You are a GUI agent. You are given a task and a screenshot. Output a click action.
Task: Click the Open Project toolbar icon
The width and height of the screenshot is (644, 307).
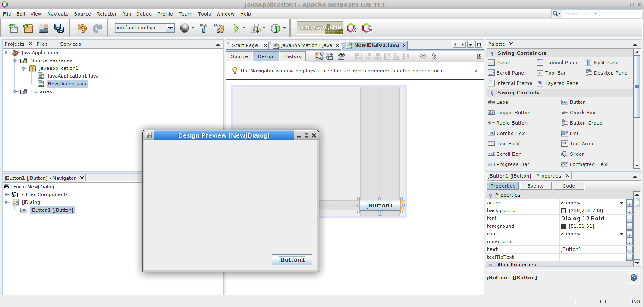44,28
